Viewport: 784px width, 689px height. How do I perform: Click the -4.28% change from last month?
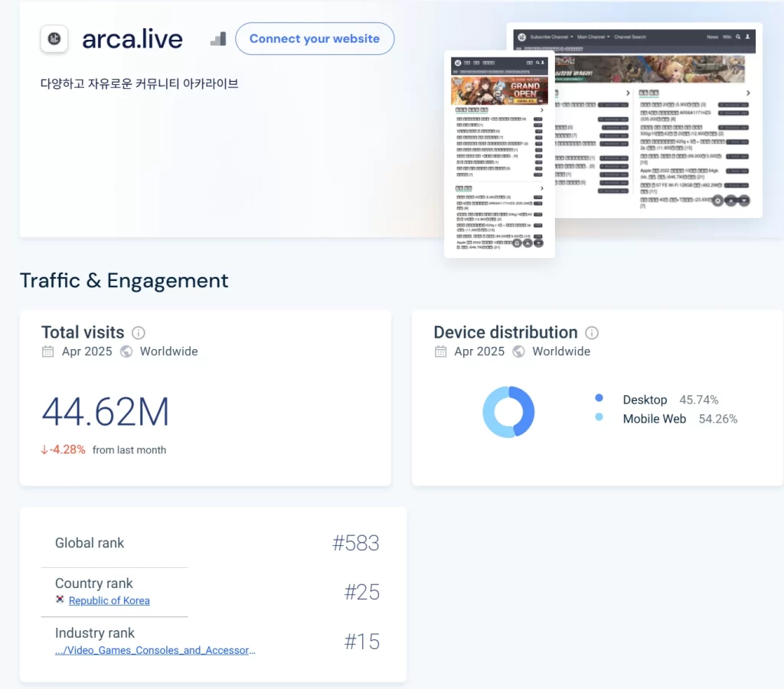tap(63, 450)
